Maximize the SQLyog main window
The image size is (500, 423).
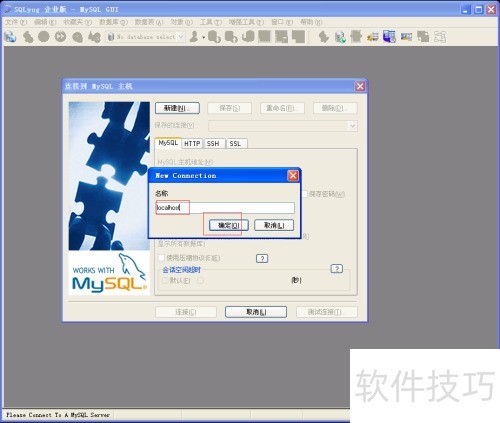coord(478,9)
